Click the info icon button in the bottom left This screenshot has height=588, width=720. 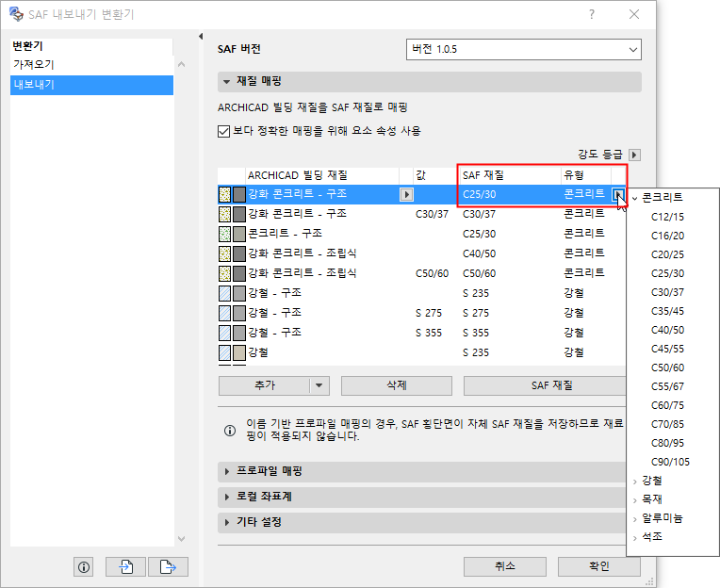point(84,567)
